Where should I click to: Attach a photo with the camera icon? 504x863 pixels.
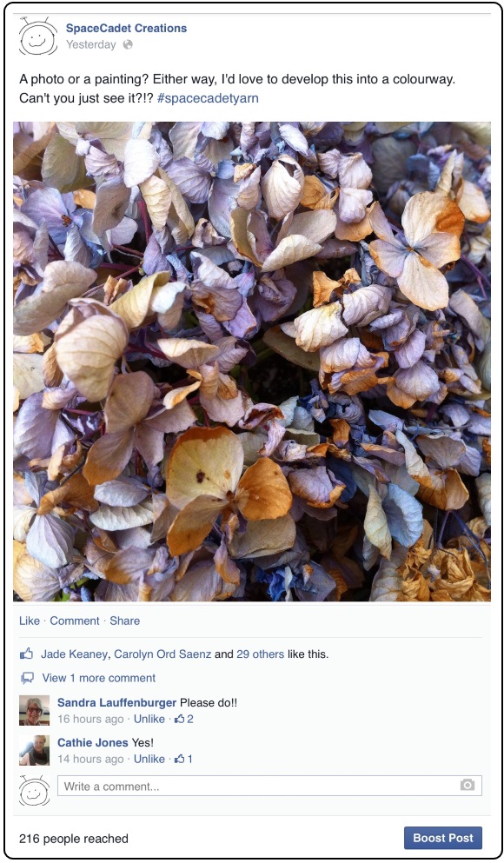(468, 785)
